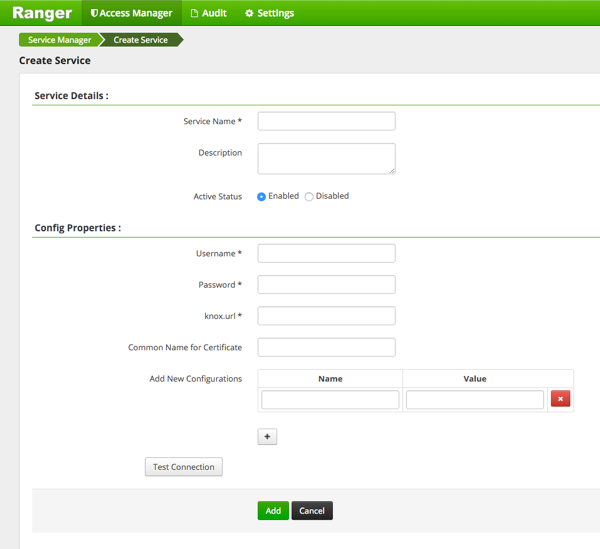The width and height of the screenshot is (600, 549).
Task: Click the Create Service breadcrumb
Action: coord(141,40)
